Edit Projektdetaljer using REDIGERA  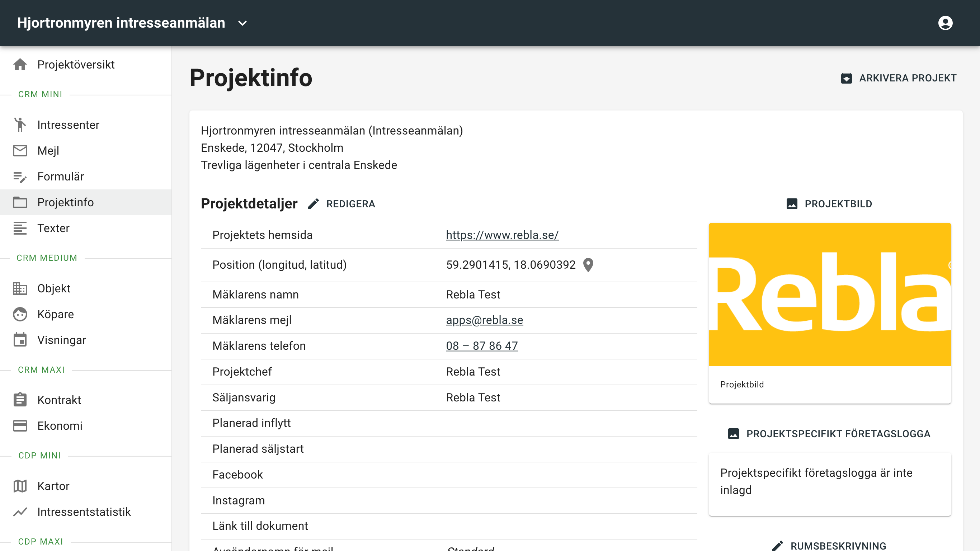[350, 204]
